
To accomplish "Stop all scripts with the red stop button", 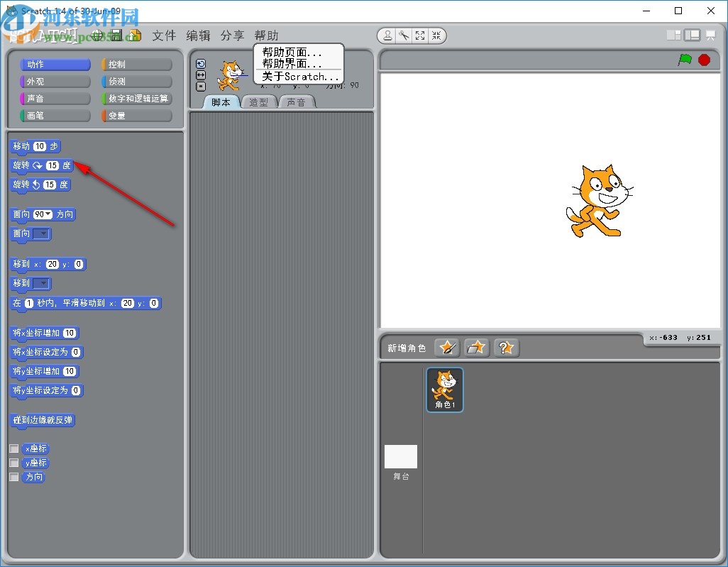I will (705, 61).
